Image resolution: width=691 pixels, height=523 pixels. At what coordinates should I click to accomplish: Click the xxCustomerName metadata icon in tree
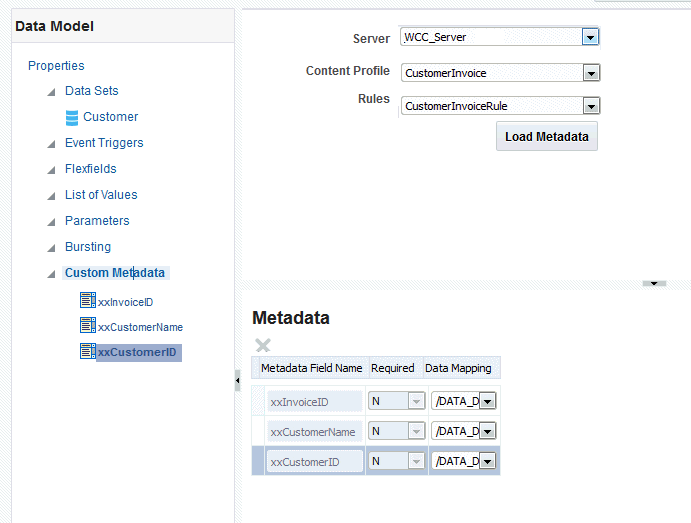pyautogui.click(x=88, y=325)
